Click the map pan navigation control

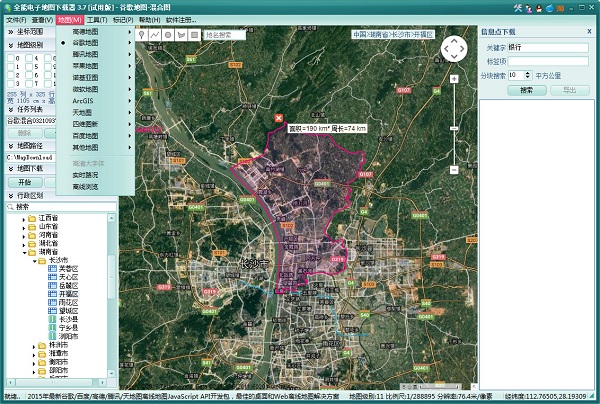[454, 49]
